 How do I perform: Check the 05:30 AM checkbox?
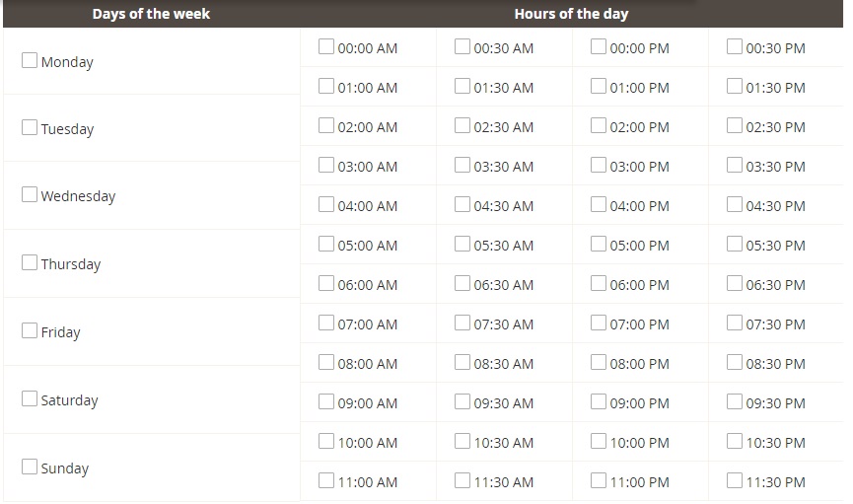click(x=462, y=244)
